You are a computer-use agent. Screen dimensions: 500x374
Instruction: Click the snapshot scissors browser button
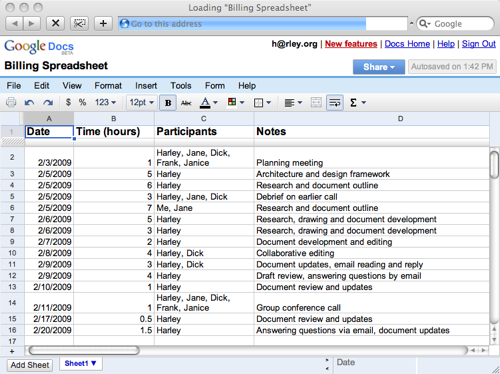click(x=79, y=24)
